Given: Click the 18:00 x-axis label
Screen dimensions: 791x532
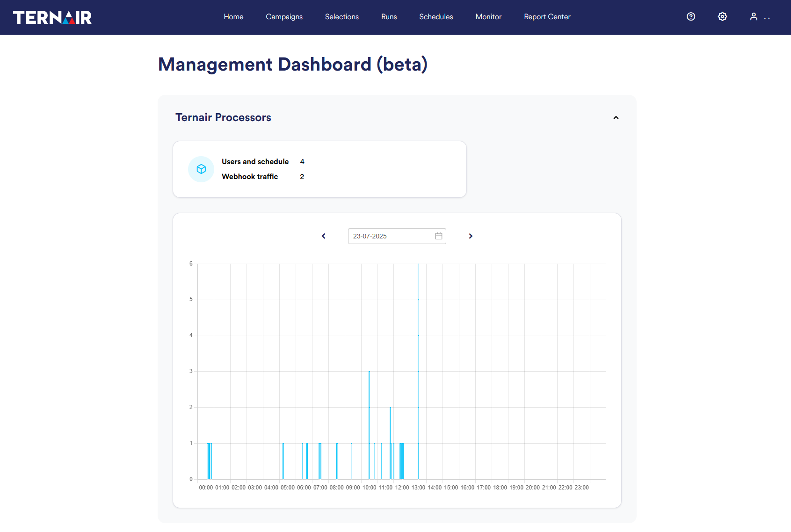Looking at the screenshot, I should pyautogui.click(x=500, y=488).
